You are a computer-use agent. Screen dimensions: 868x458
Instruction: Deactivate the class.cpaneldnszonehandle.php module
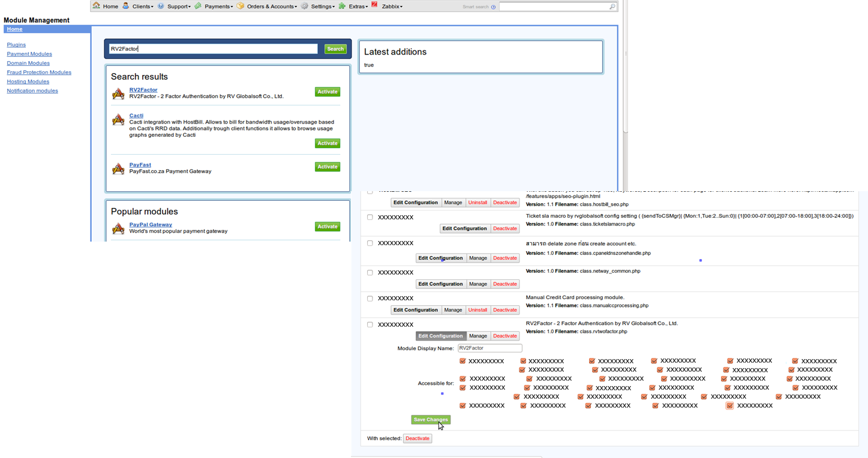click(x=505, y=258)
